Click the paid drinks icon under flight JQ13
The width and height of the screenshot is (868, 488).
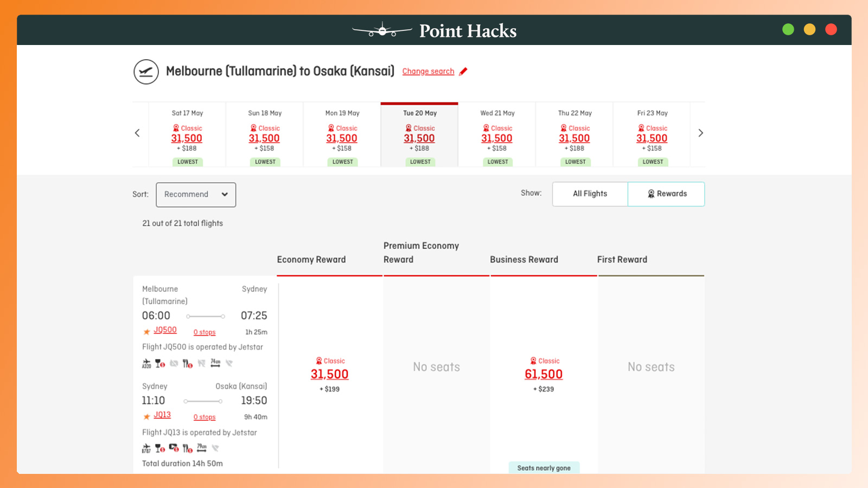point(160,448)
